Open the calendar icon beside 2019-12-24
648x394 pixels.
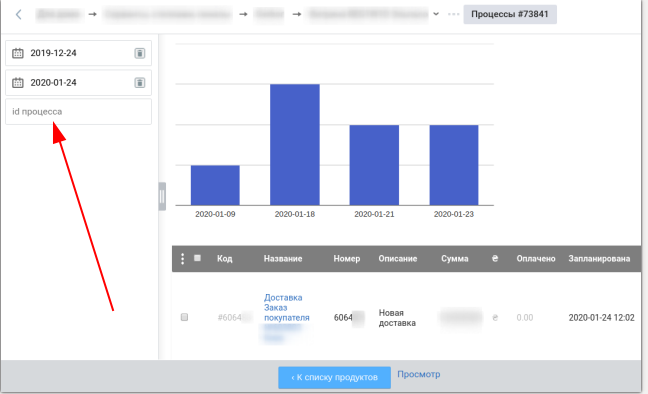pyautogui.click(x=17, y=53)
